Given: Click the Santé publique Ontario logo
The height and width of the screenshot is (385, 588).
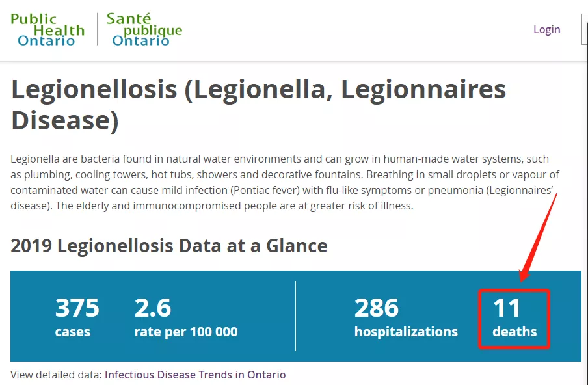Looking at the screenshot, I should click(144, 30).
